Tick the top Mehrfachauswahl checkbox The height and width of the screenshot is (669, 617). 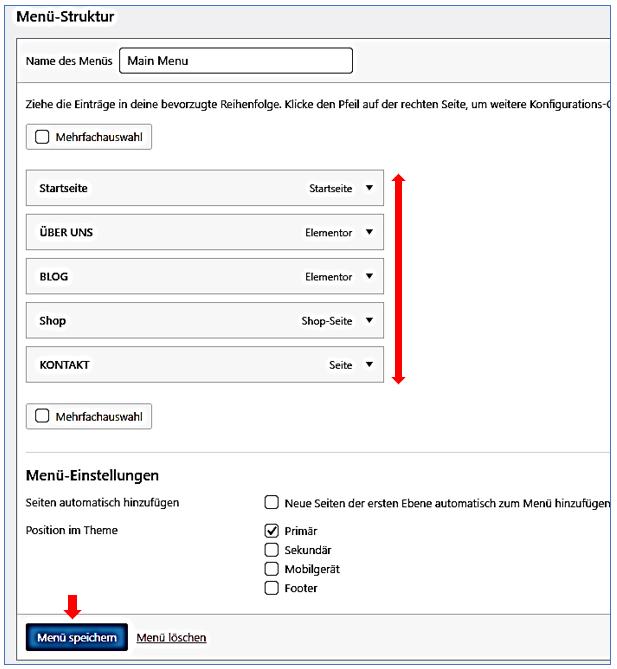coord(42,136)
